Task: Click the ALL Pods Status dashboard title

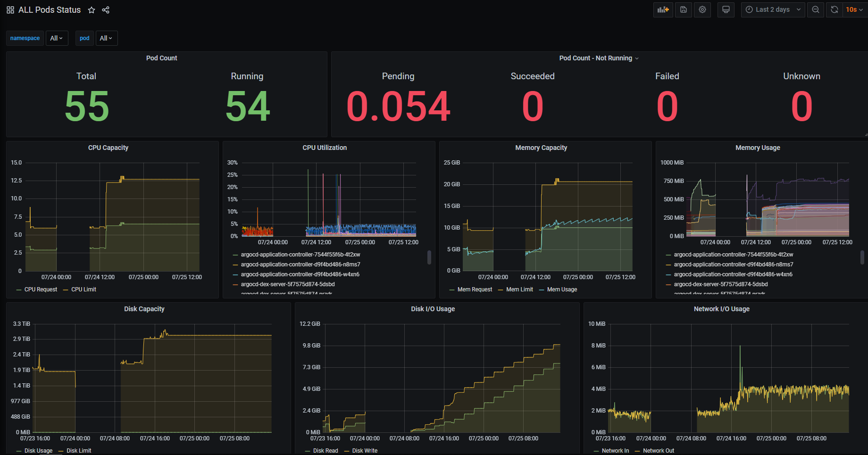Action: pos(50,10)
